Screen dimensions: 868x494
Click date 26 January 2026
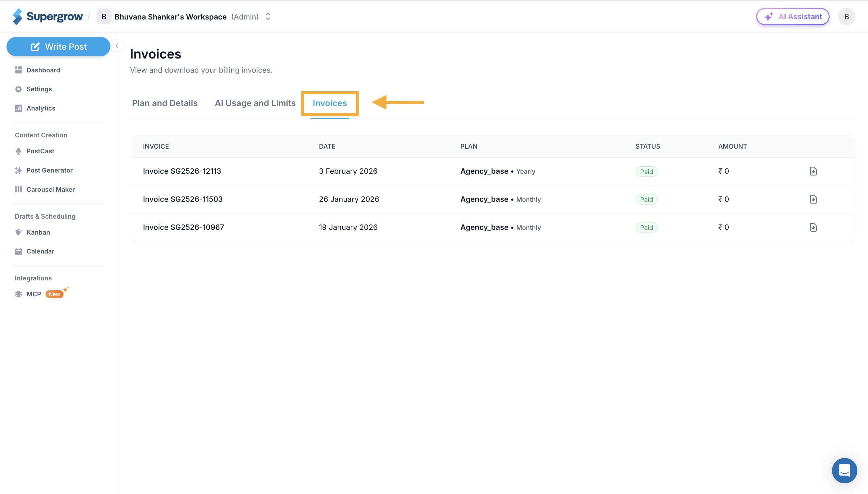click(x=349, y=199)
